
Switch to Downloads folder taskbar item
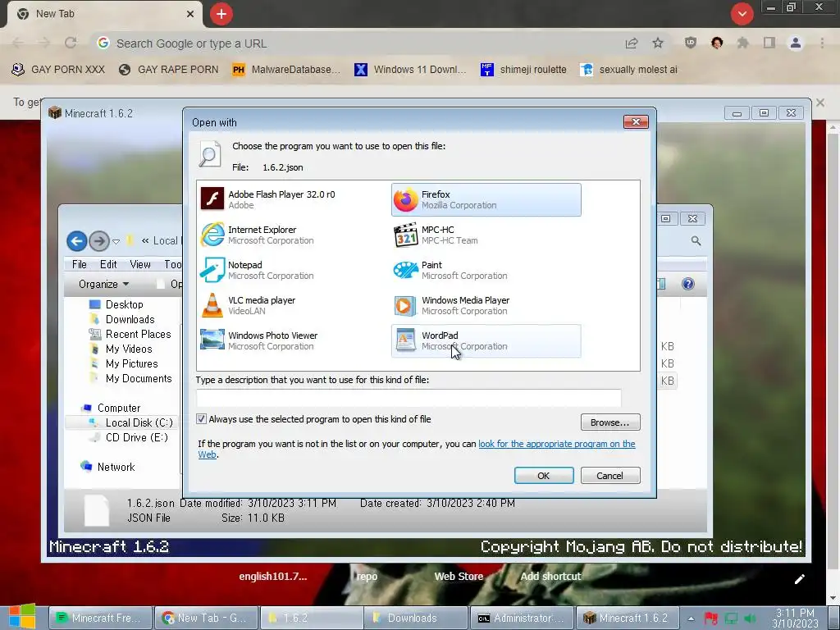(415, 618)
